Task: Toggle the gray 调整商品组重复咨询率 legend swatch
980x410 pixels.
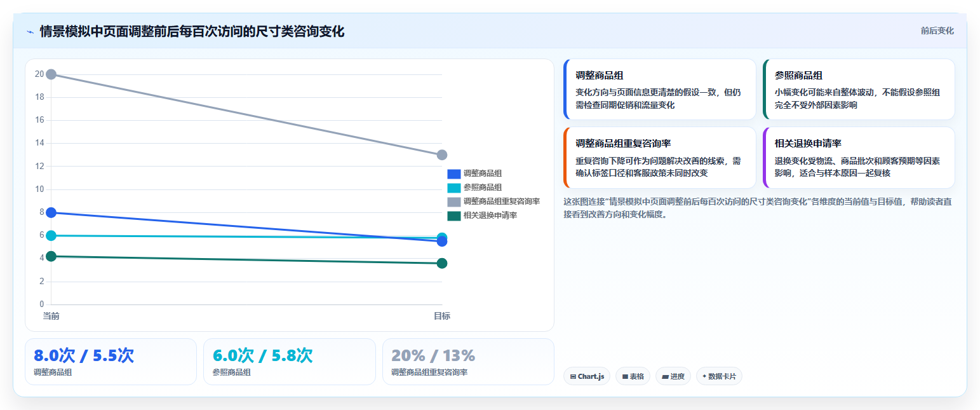Action: 453,202
